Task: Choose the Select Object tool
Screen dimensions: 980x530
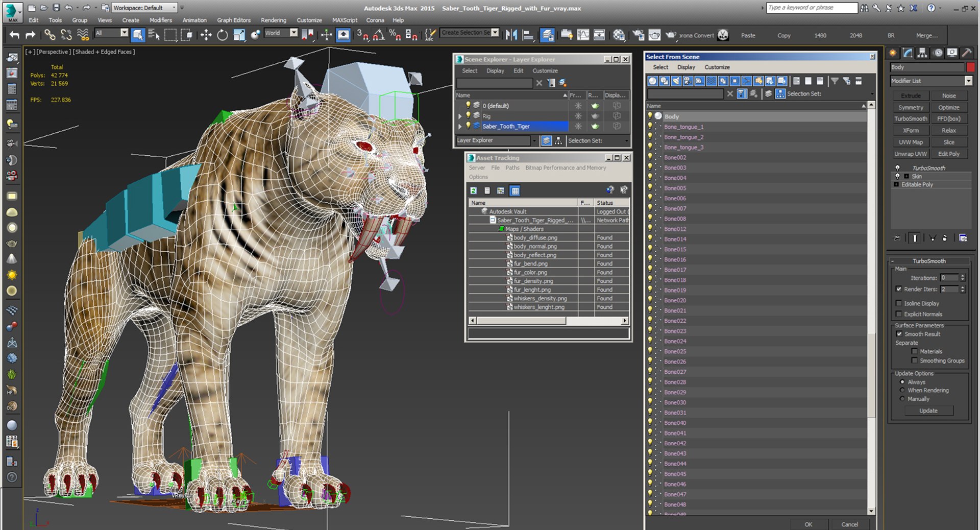Action: point(138,35)
